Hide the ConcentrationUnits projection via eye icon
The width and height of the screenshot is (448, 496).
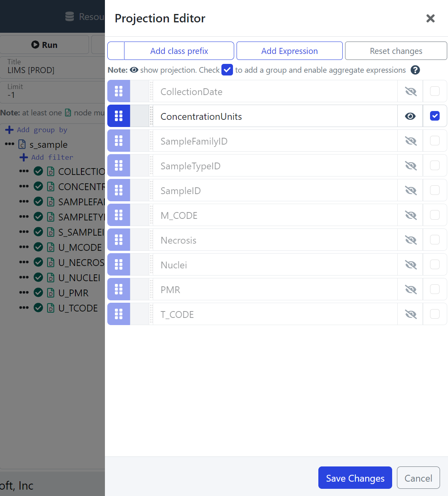pyautogui.click(x=410, y=116)
